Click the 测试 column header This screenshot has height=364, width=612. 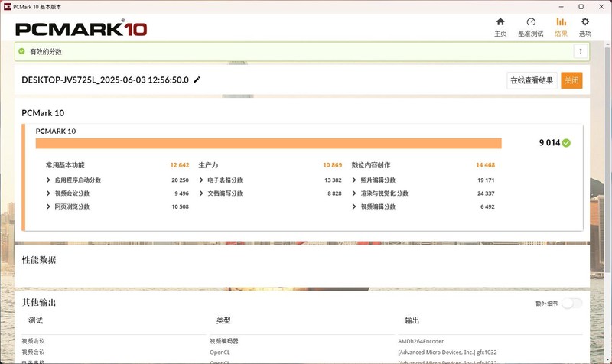(x=35, y=320)
